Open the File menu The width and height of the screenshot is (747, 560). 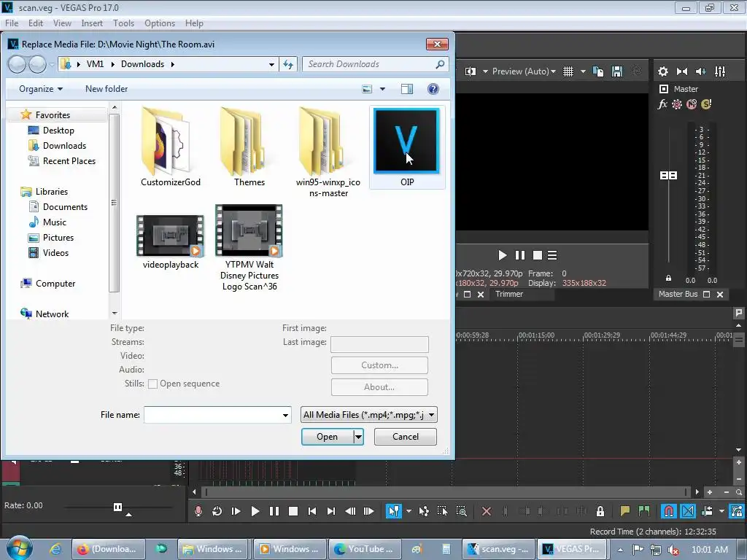click(12, 23)
